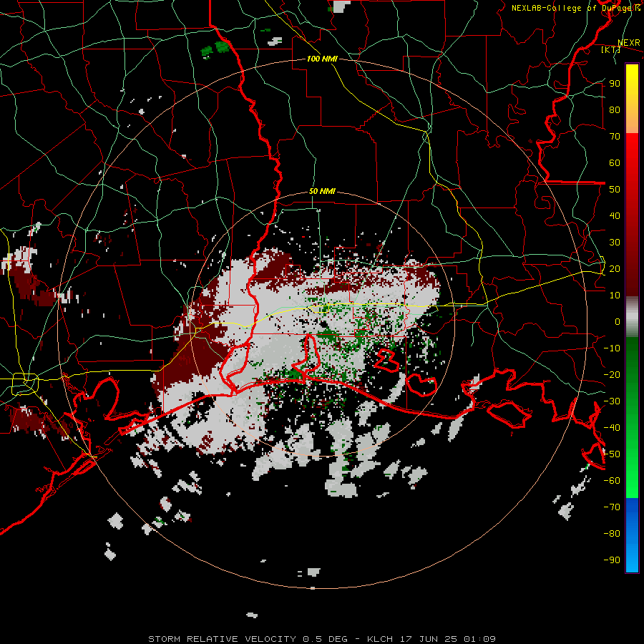Click the 90 value on the velocity scale

click(615, 84)
